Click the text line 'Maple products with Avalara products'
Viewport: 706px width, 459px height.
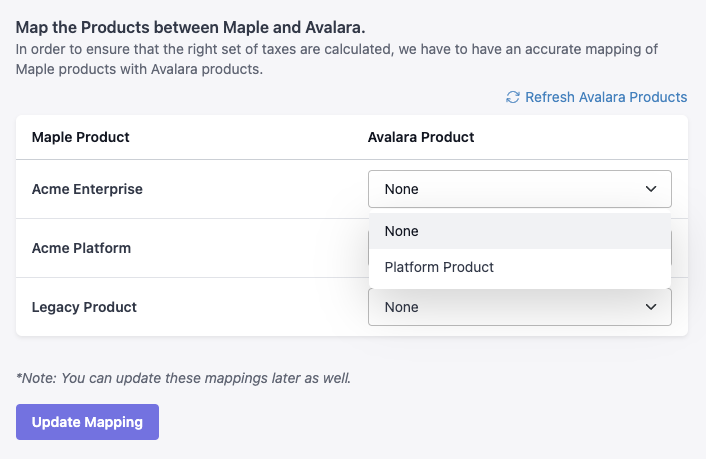(139, 70)
